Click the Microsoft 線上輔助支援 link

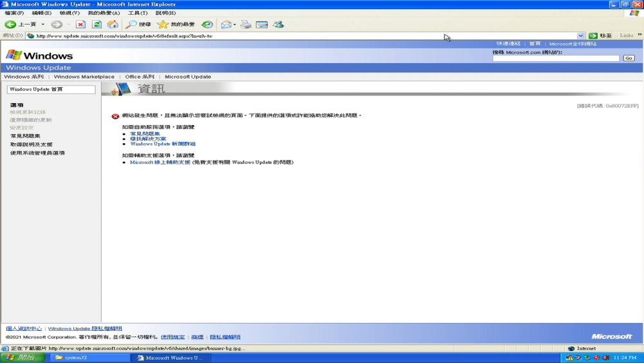[160, 162]
